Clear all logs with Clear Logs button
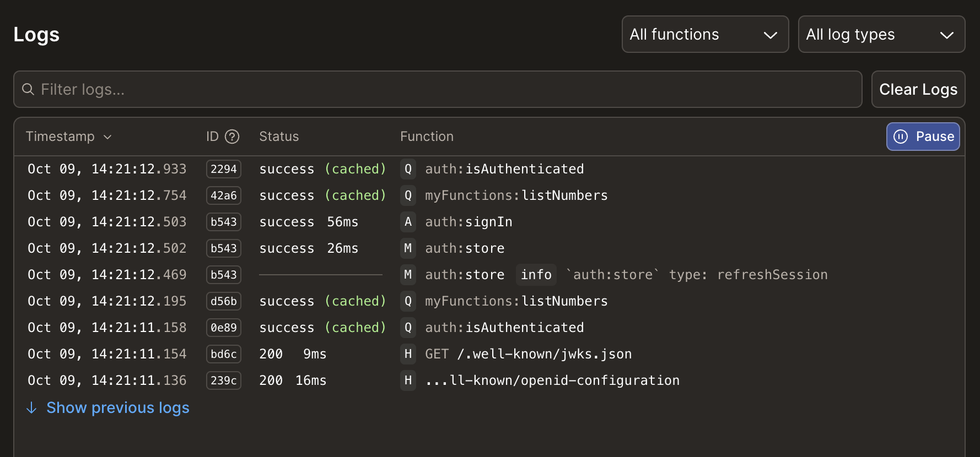Viewport: 980px width, 457px height. click(x=918, y=89)
